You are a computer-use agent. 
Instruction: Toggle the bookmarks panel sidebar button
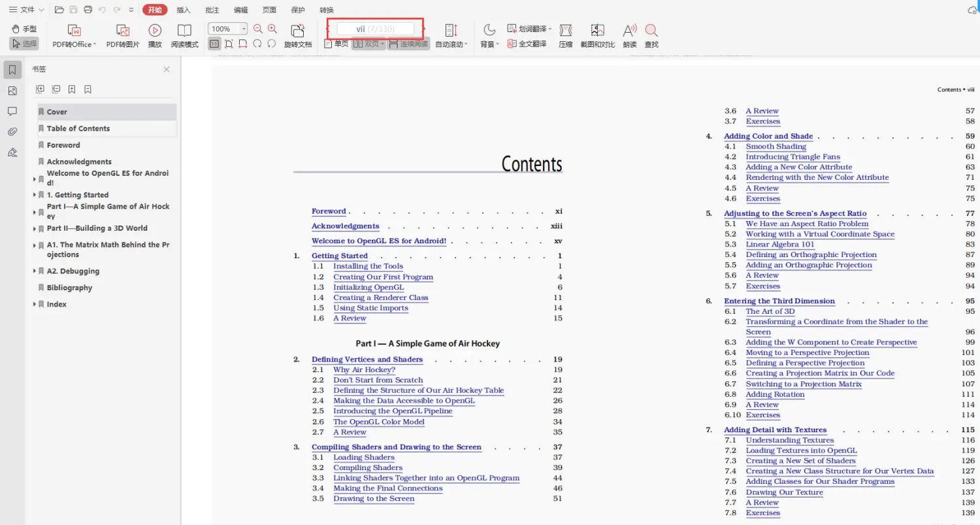point(12,70)
